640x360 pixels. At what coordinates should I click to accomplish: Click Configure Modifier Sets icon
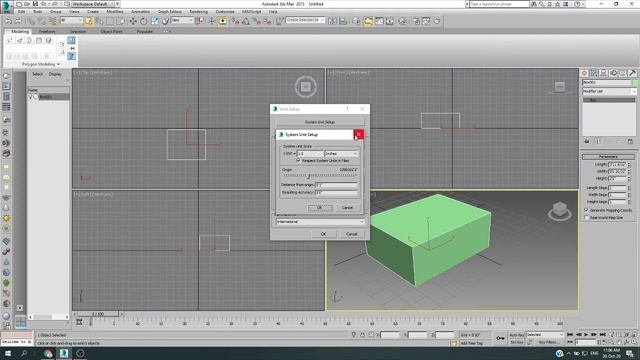click(x=630, y=141)
